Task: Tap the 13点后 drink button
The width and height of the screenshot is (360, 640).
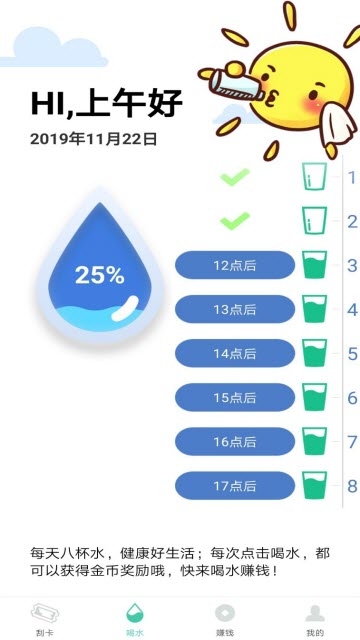Action: [235, 309]
